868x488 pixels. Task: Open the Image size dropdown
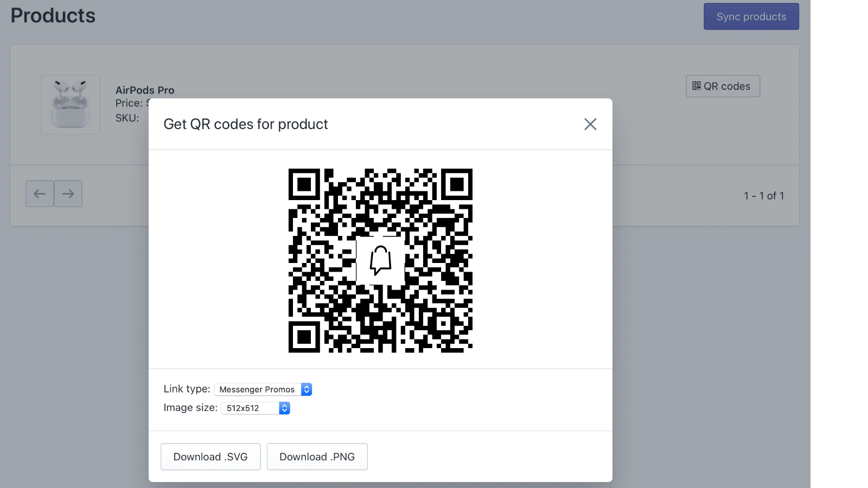coord(256,408)
